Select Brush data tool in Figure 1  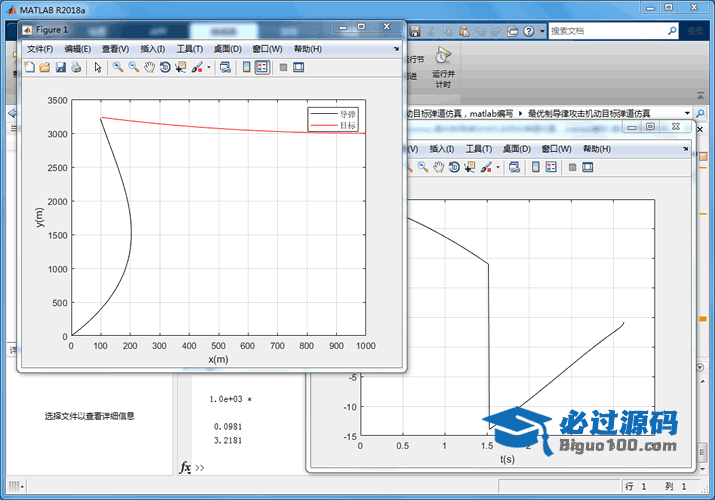click(x=197, y=67)
